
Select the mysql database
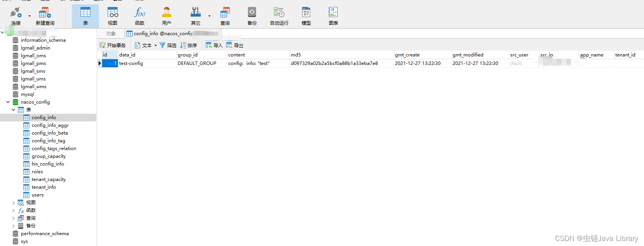tap(27, 94)
